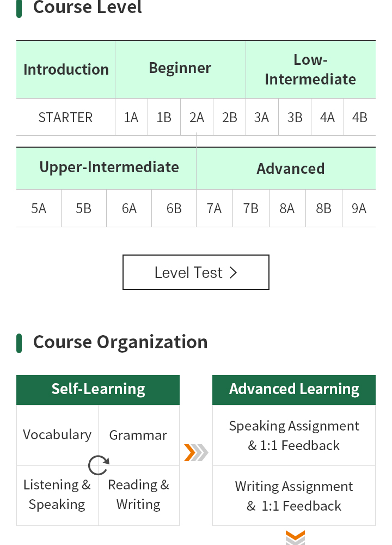Open Reading & Writing section

tap(138, 495)
